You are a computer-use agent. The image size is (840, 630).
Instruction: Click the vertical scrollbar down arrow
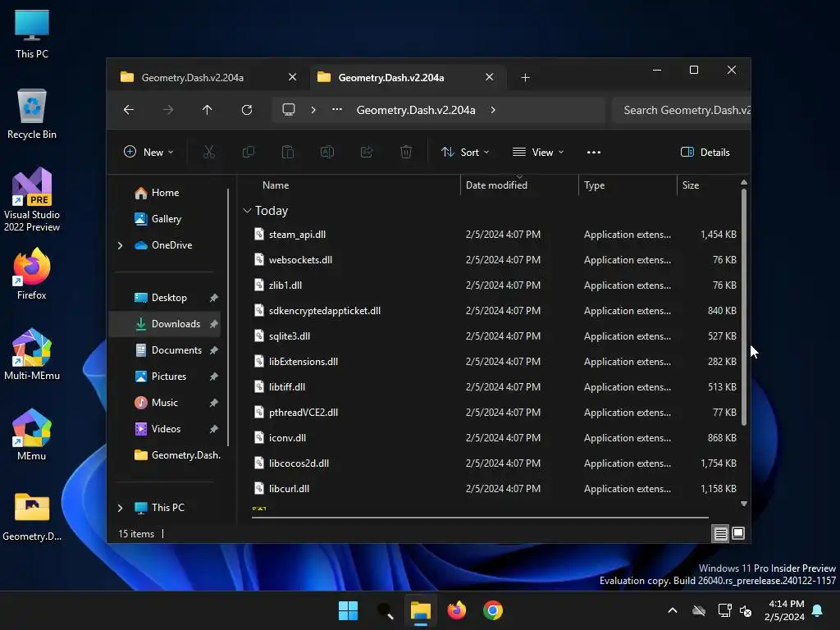pos(744,504)
